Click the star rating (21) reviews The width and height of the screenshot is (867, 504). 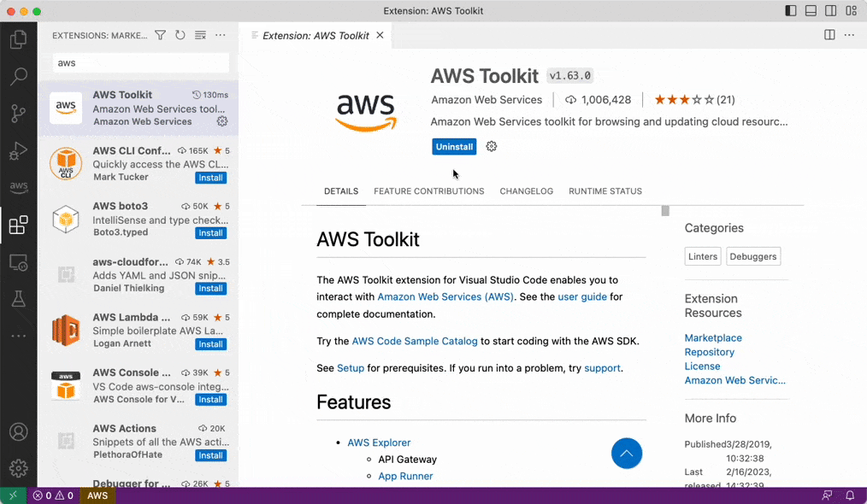pyautogui.click(x=694, y=100)
